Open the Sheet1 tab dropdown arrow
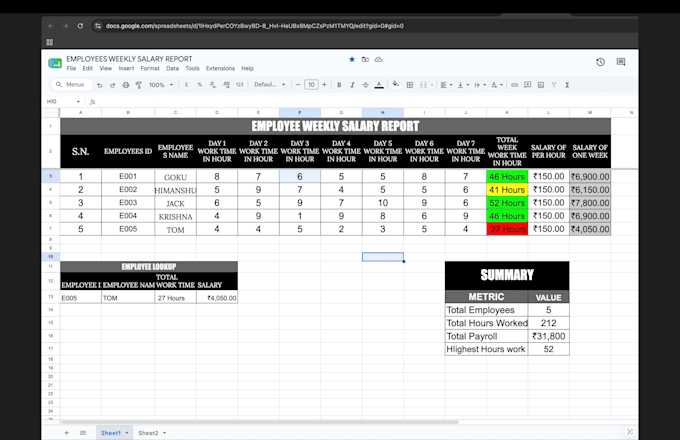This screenshot has height=440, width=680. pyautogui.click(x=127, y=433)
